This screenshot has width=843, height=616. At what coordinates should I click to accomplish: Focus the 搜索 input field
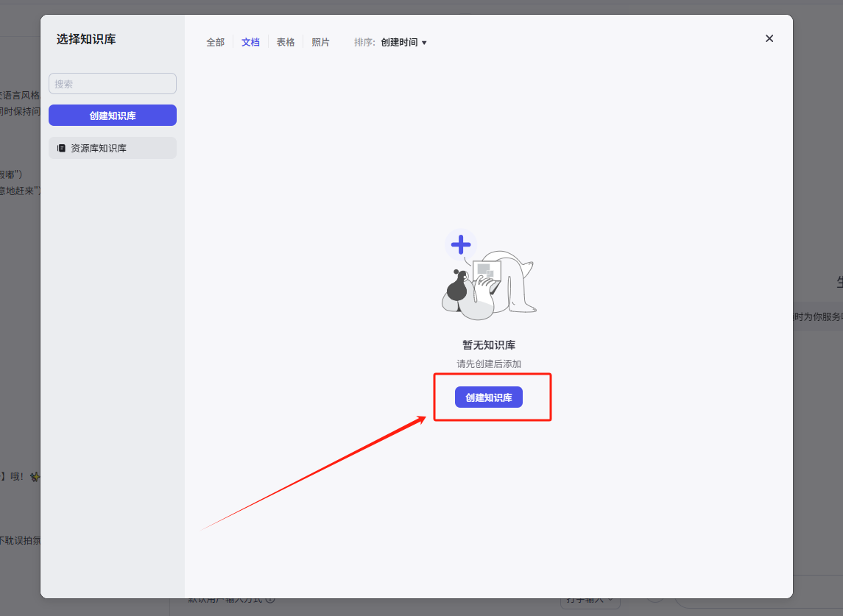coord(113,84)
